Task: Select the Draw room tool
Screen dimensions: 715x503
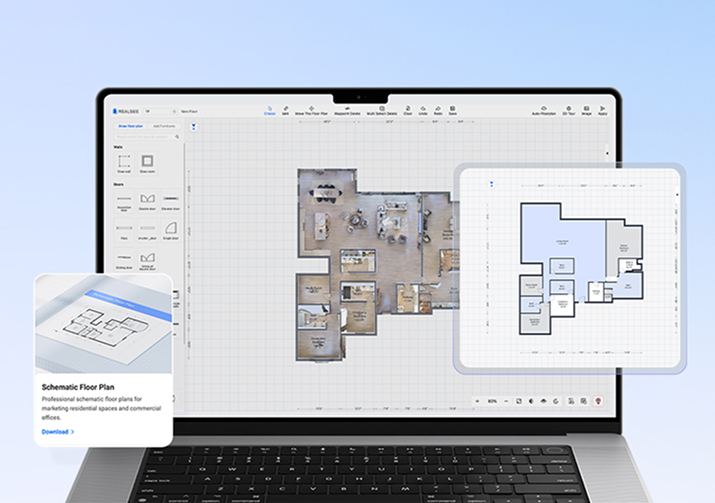Action: [147, 161]
